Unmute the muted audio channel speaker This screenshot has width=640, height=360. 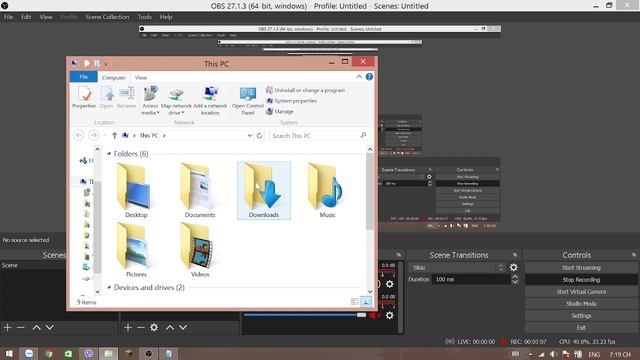pos(373,316)
